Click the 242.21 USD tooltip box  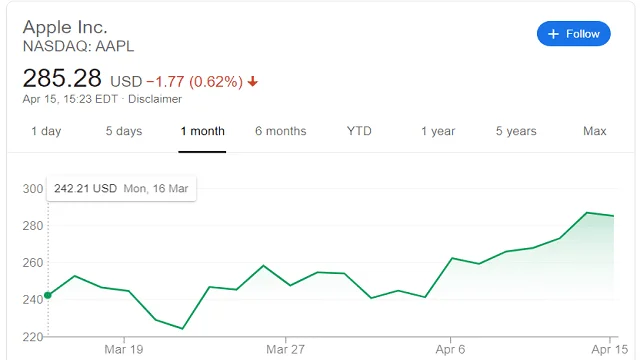point(121,189)
